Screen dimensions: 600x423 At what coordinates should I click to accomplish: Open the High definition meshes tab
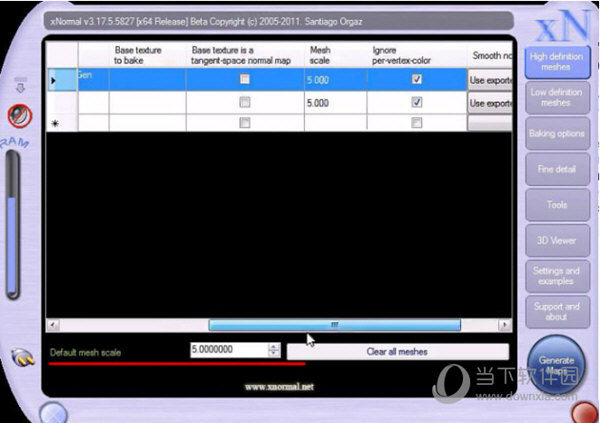557,62
